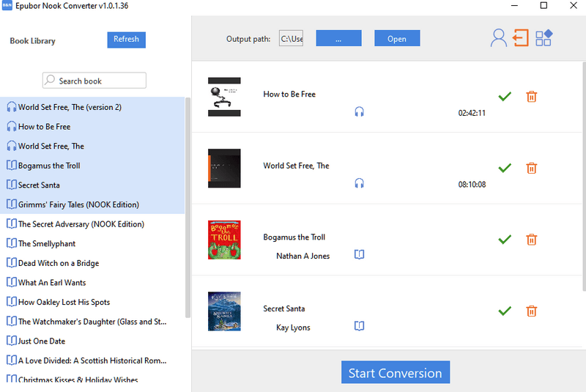Click the 02:42:11 duration
Image resolution: width=586 pixels, height=392 pixels.
(x=472, y=113)
